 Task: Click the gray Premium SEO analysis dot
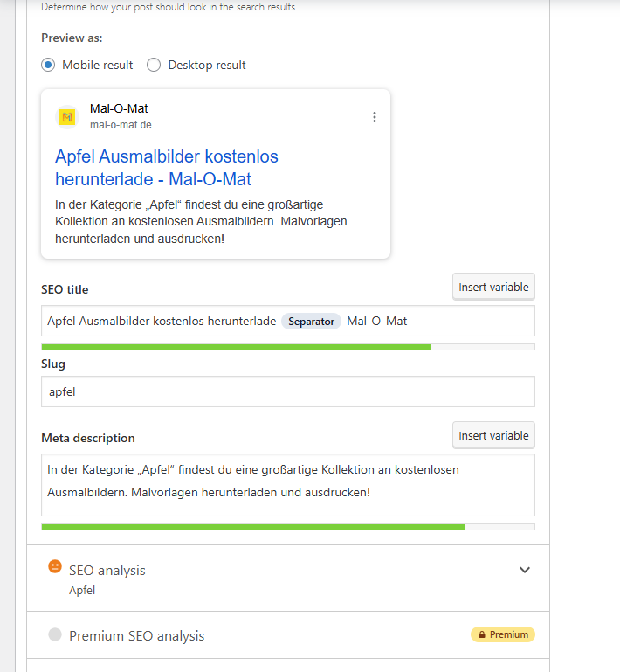[55, 634]
